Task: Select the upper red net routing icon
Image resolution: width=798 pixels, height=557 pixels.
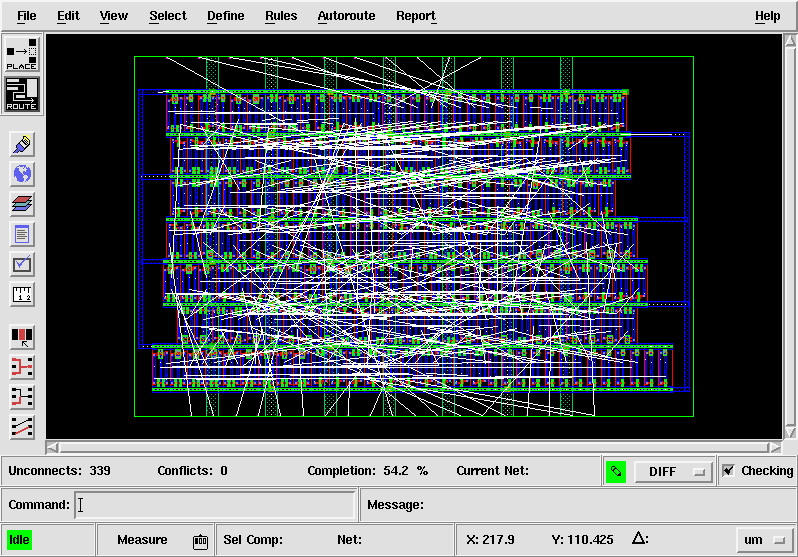Action: pos(22,367)
